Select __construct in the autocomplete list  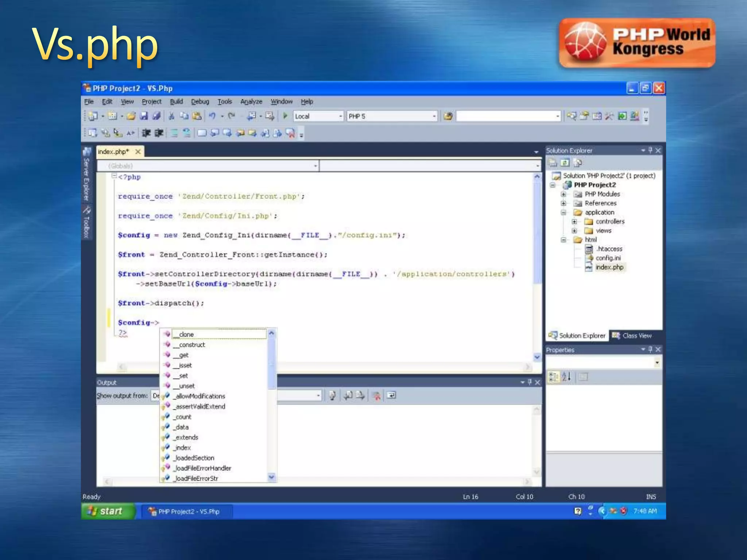click(189, 345)
